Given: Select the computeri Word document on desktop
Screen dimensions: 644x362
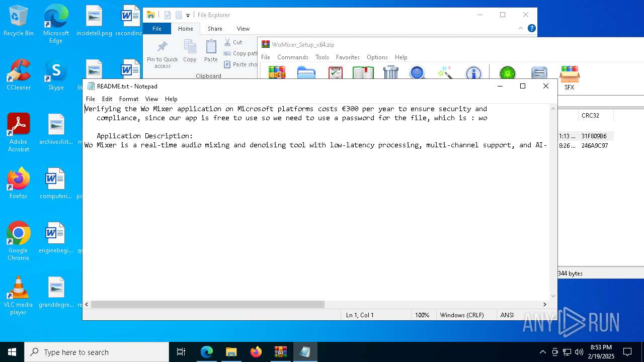Looking at the screenshot, I should click(56, 184).
